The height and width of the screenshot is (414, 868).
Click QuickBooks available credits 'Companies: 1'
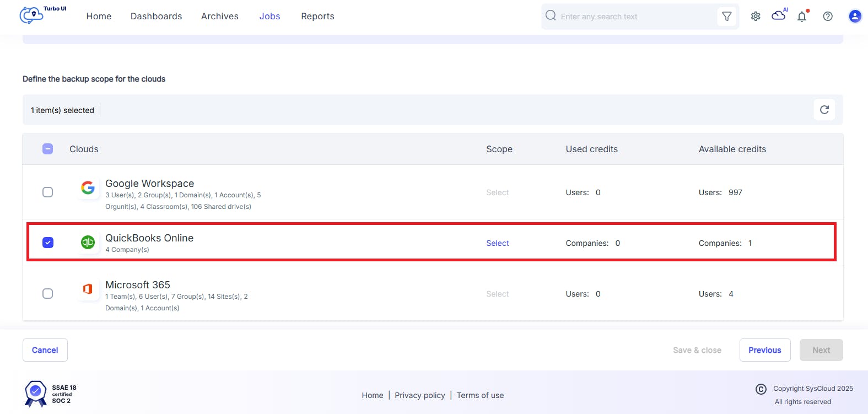pyautogui.click(x=725, y=243)
